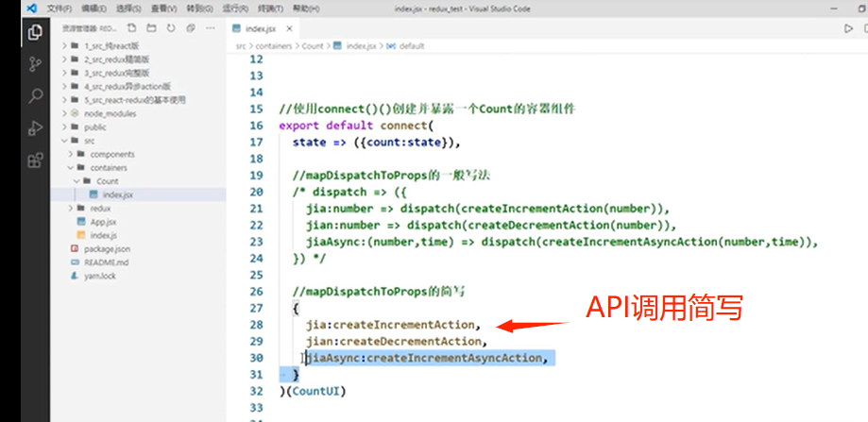Select the redux folder in explorer

tap(101, 209)
